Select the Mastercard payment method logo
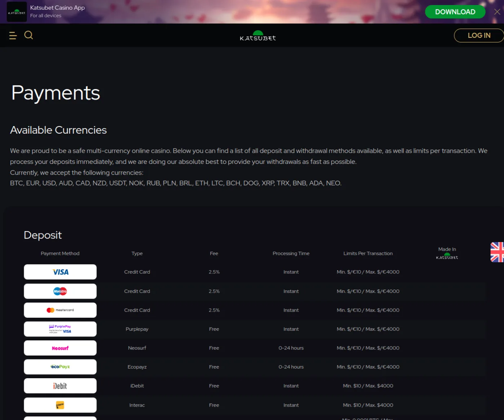504x420 pixels. [60, 310]
